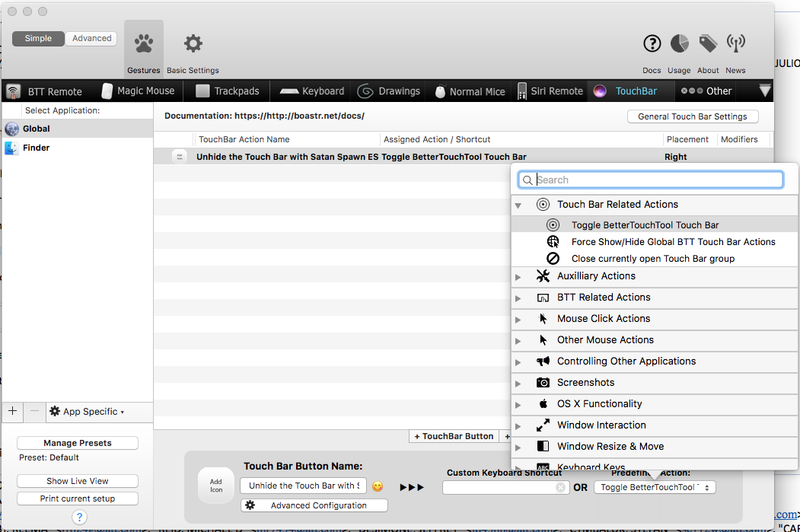Open Predefined Action dropdown
Screen dimensions: 800x532
(x=655, y=487)
